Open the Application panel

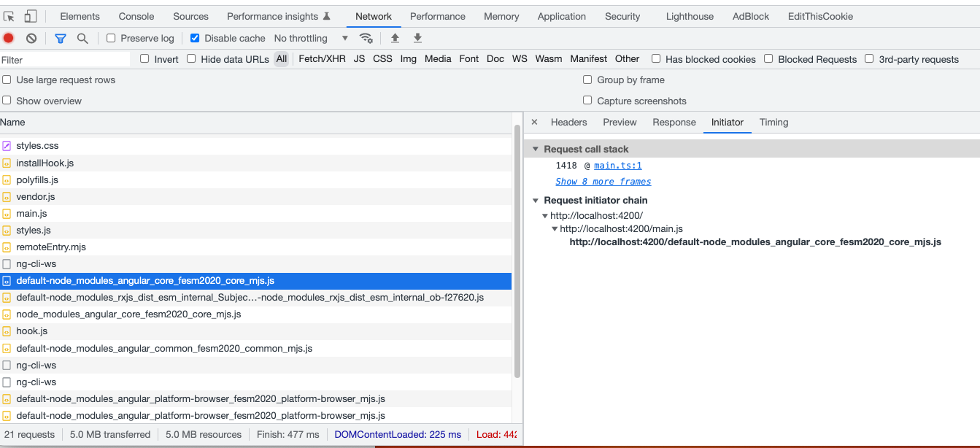coord(562,16)
